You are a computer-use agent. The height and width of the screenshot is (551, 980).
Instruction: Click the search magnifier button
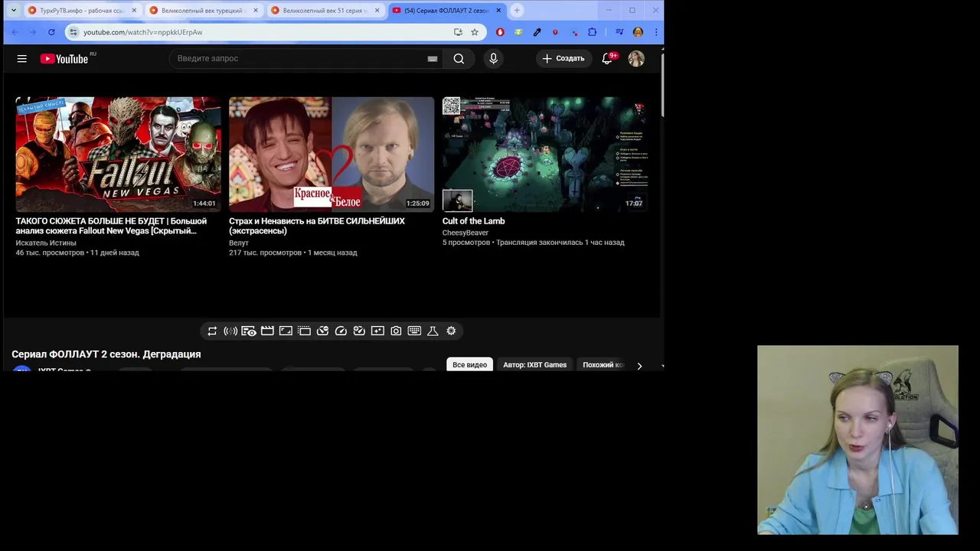tap(459, 58)
